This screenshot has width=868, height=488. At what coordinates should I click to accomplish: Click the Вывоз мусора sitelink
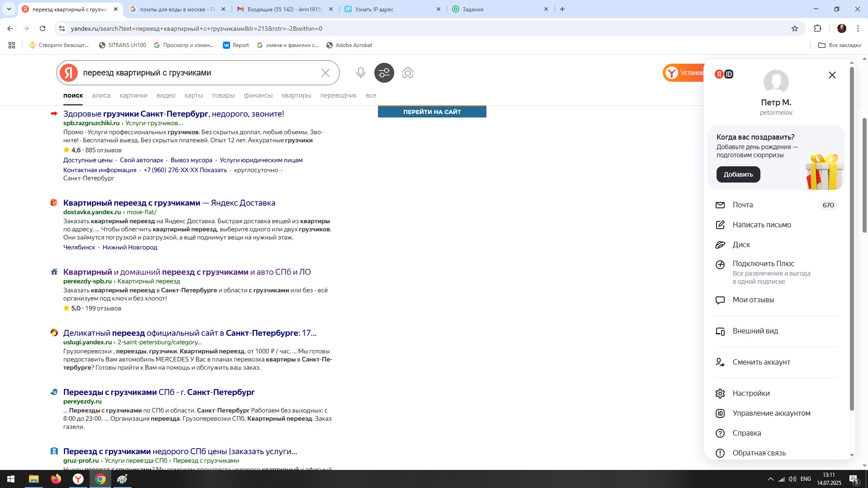coord(191,160)
